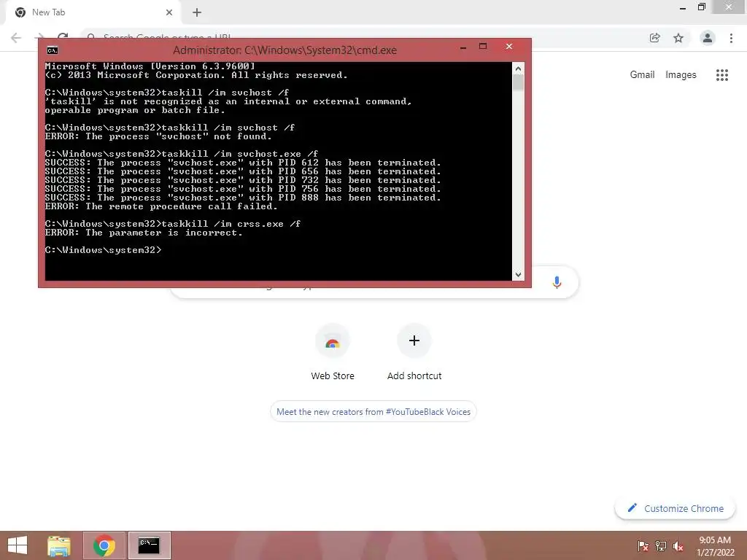The height and width of the screenshot is (560, 747).
Task: Open File Explorer from the taskbar
Action: (59, 545)
